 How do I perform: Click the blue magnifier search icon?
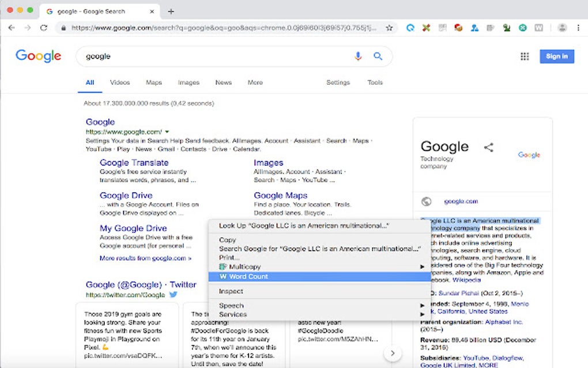(378, 57)
